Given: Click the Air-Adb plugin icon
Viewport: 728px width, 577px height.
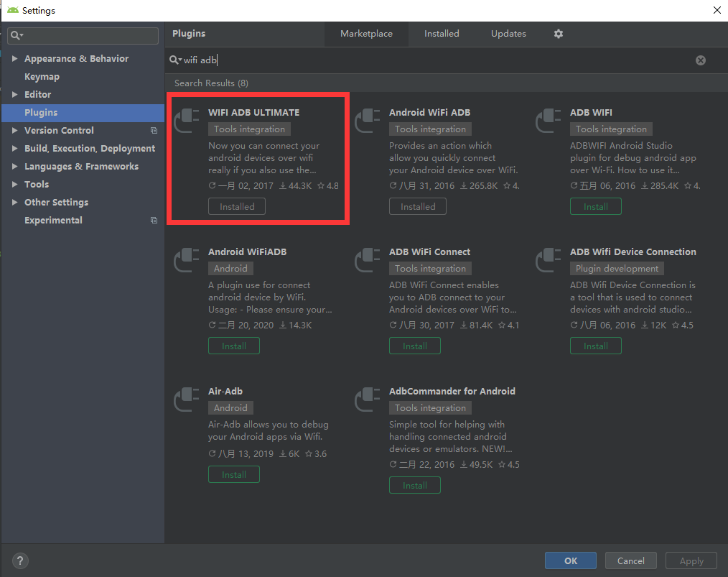Looking at the screenshot, I should (x=187, y=399).
